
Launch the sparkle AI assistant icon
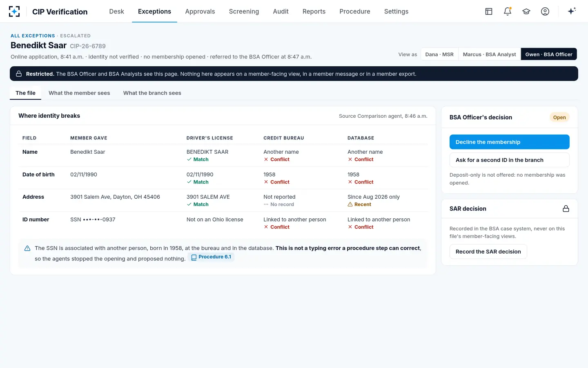coord(572,11)
